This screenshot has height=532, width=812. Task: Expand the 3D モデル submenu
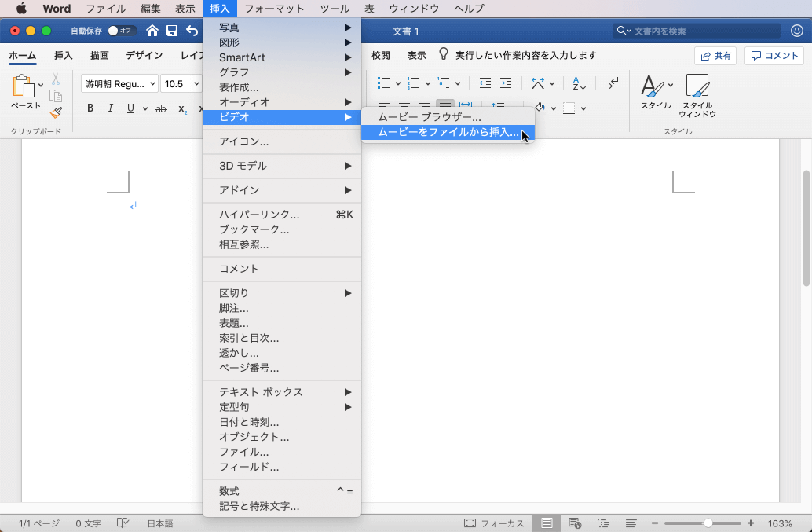pyautogui.click(x=282, y=167)
